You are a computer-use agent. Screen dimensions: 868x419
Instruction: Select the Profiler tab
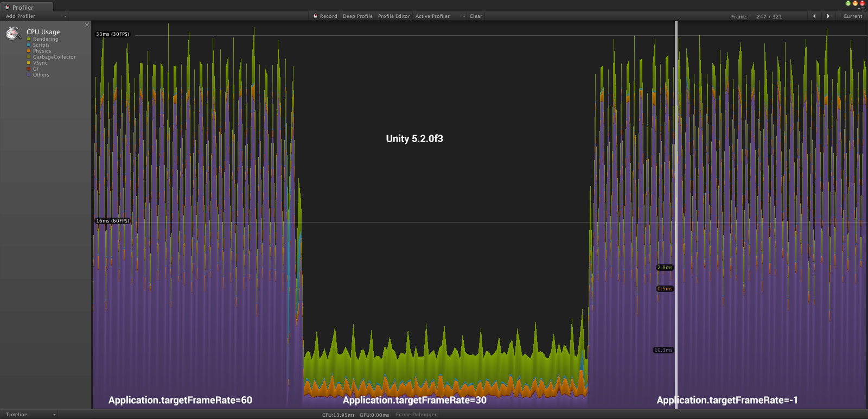(x=27, y=8)
